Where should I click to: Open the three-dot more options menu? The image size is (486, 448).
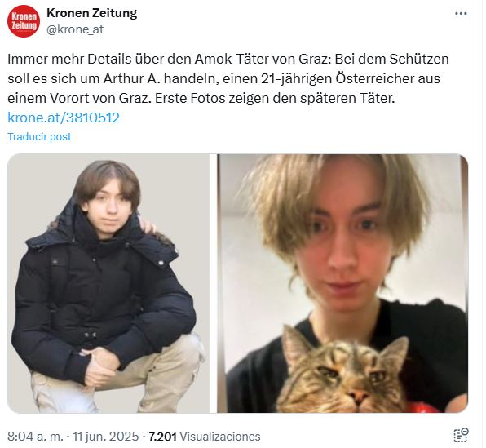[x=461, y=13]
